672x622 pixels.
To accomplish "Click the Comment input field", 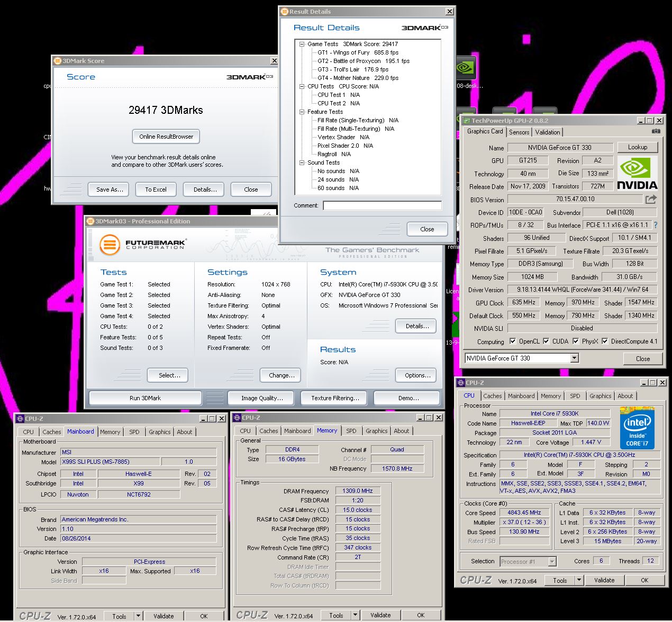I will 382,205.
